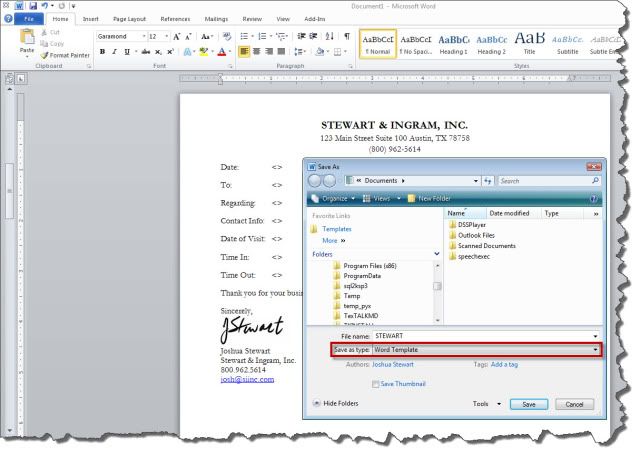Justify the paragraph text
This screenshot has width=640, height=454.
click(281, 51)
